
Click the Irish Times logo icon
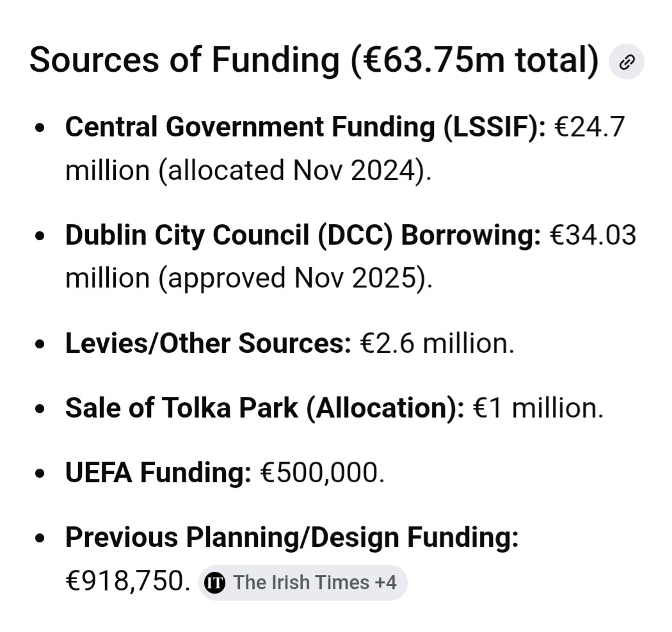214,583
